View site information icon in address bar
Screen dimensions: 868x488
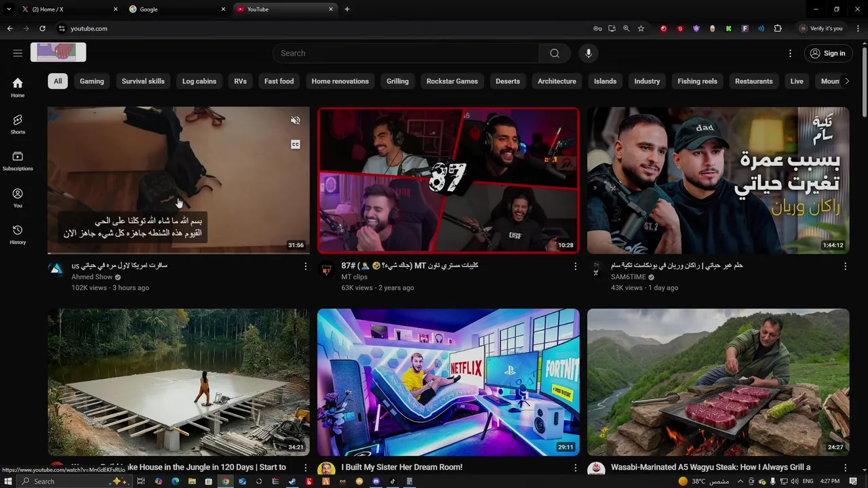coord(61,28)
